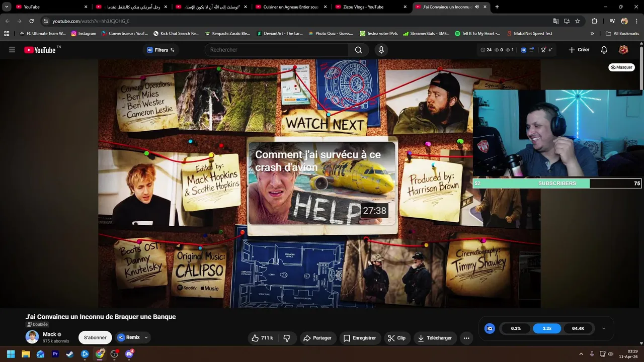The height and width of the screenshot is (362, 644).
Task: Open the Kick Chat Search bookmark
Action: pyautogui.click(x=176, y=34)
